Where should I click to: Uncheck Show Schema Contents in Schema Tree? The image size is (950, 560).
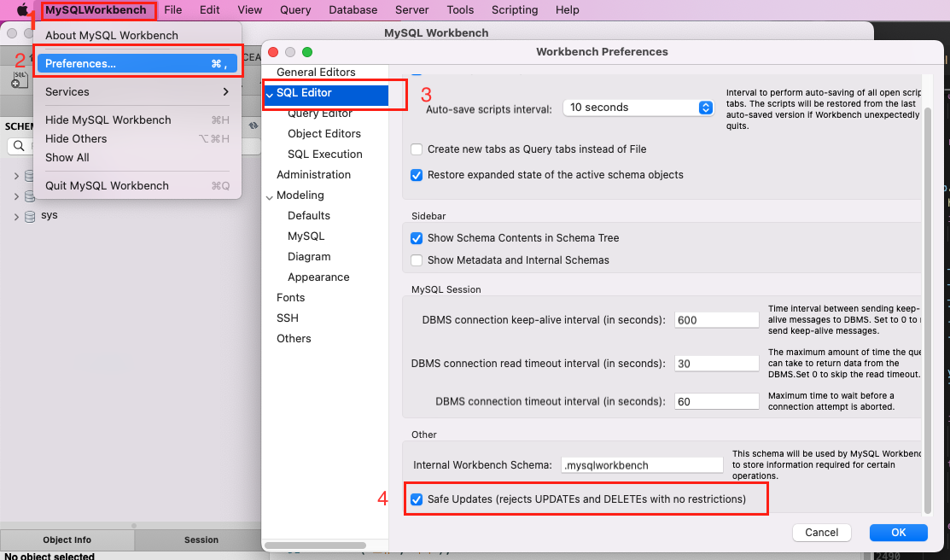pyautogui.click(x=417, y=238)
